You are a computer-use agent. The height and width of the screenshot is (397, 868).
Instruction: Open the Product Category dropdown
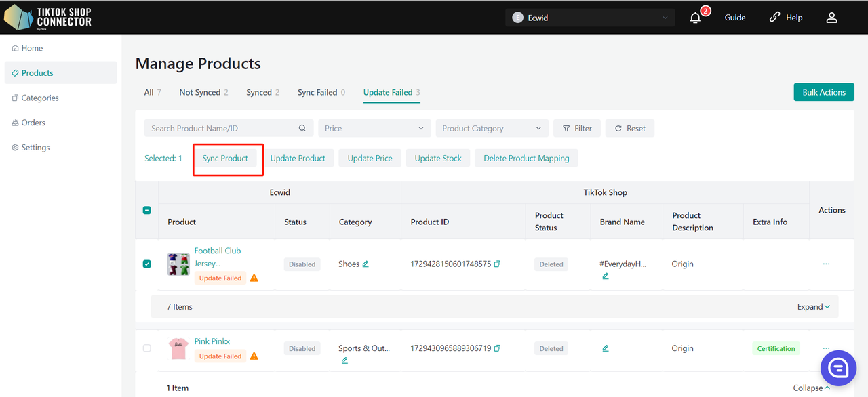tap(492, 128)
